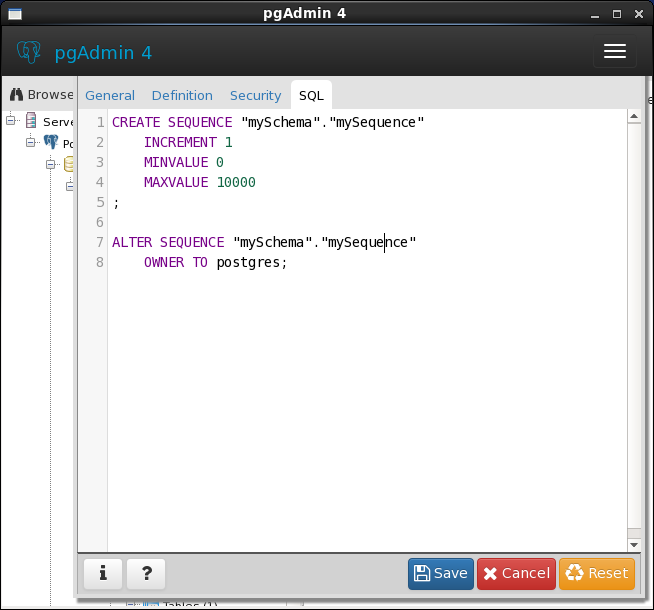
Task: Open the Definition tab
Action: (182, 95)
